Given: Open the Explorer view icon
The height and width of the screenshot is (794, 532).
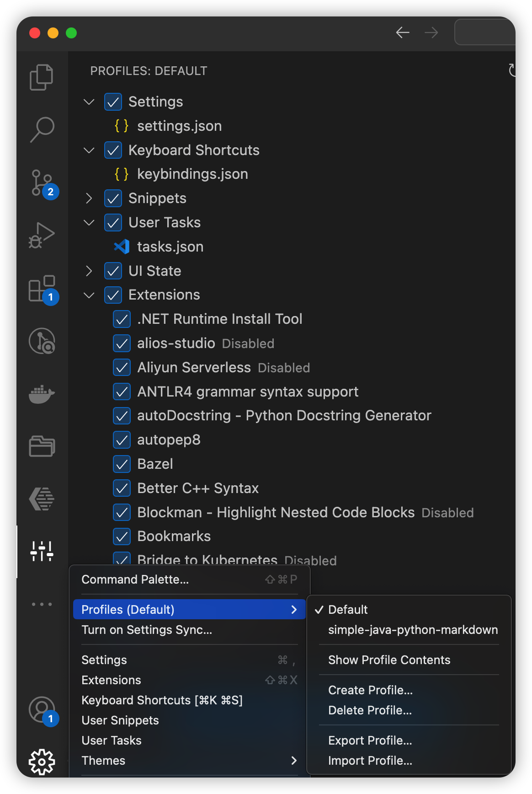Looking at the screenshot, I should 42,77.
